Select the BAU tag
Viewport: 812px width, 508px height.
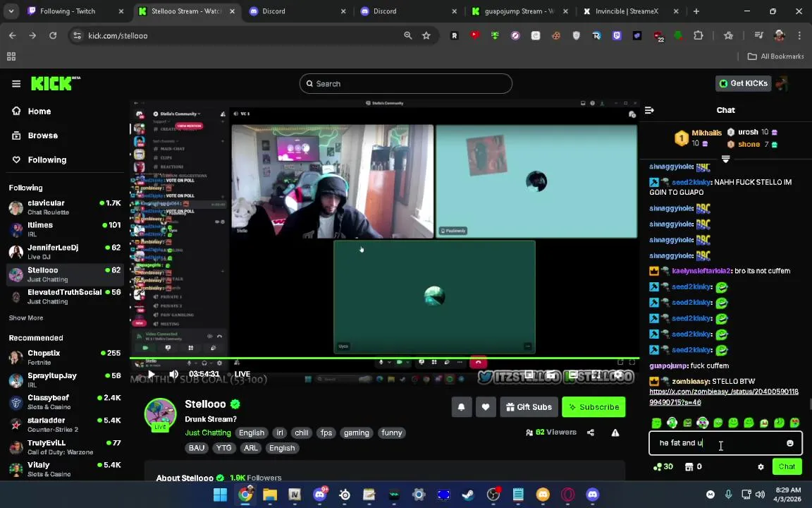point(196,448)
